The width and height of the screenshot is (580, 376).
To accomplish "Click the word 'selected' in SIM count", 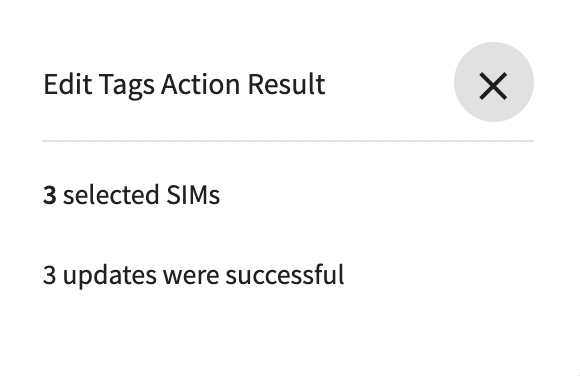I will 111,195.
